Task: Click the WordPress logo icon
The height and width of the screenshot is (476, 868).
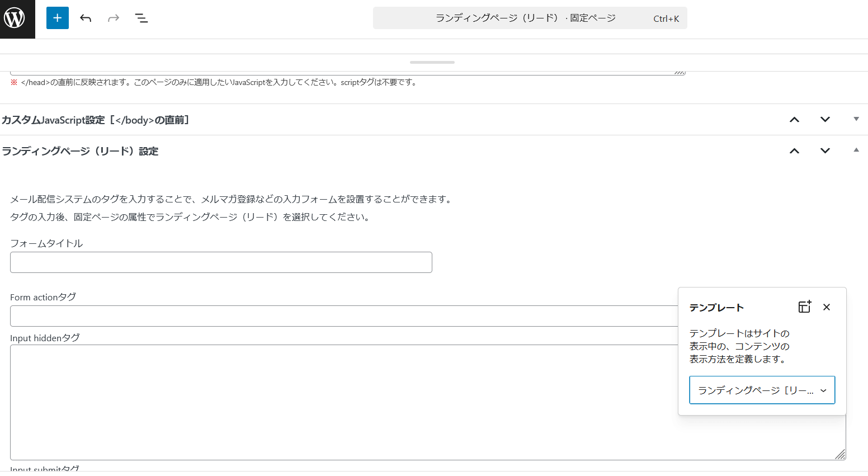Action: tap(17, 18)
